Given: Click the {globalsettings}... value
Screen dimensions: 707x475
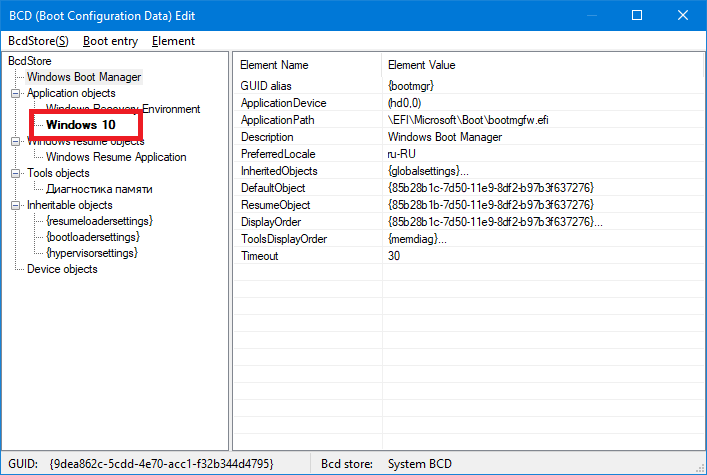Looking at the screenshot, I should click(428, 171).
